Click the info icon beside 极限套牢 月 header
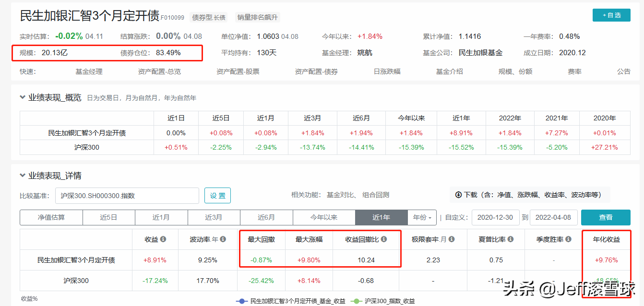The height and width of the screenshot is (306, 644). [452, 239]
